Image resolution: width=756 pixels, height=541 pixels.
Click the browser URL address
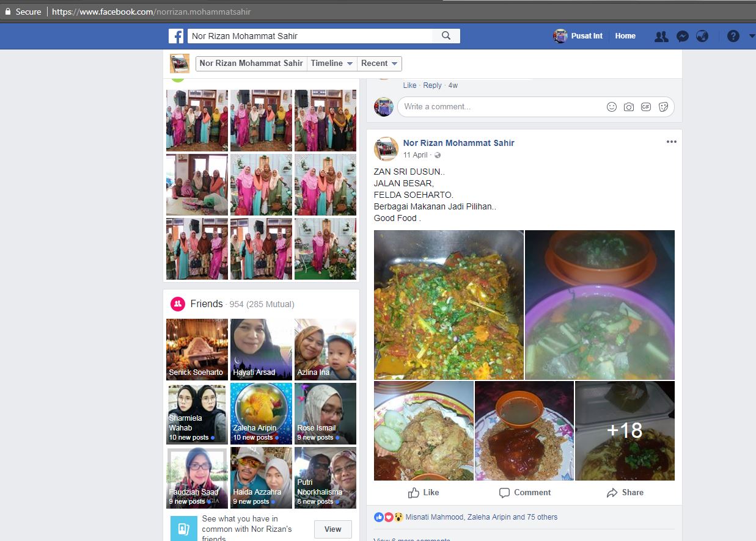coord(151,12)
